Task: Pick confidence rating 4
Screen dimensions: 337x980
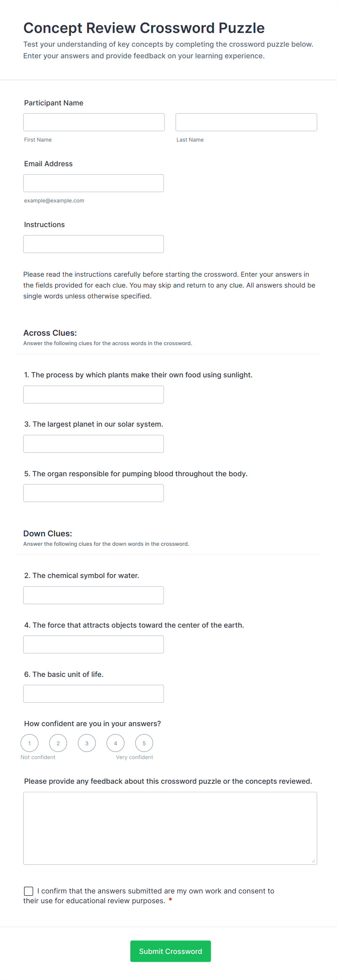Action: point(115,743)
